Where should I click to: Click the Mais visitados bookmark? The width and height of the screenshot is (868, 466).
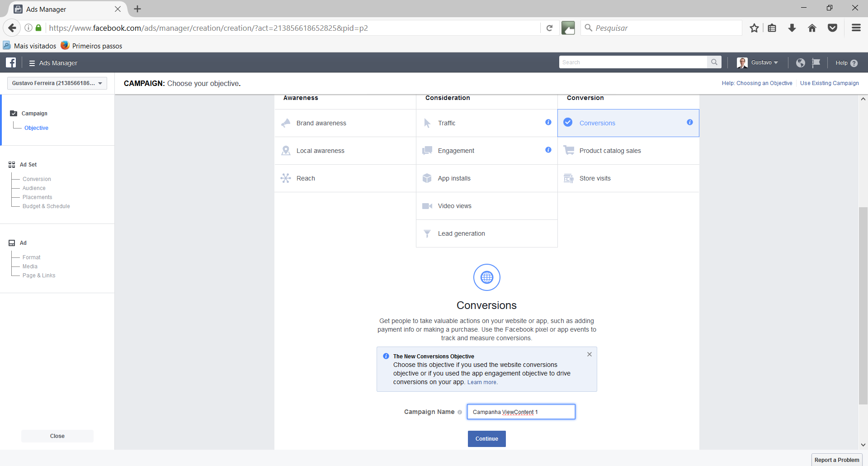pyautogui.click(x=30, y=46)
